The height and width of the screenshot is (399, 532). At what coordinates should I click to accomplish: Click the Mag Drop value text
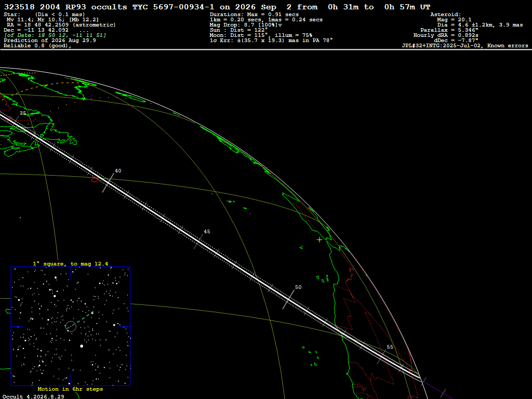pyautogui.click(x=246, y=25)
